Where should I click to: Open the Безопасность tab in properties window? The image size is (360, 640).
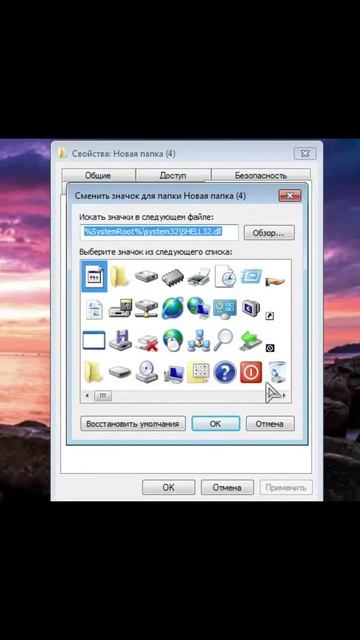pos(261,176)
